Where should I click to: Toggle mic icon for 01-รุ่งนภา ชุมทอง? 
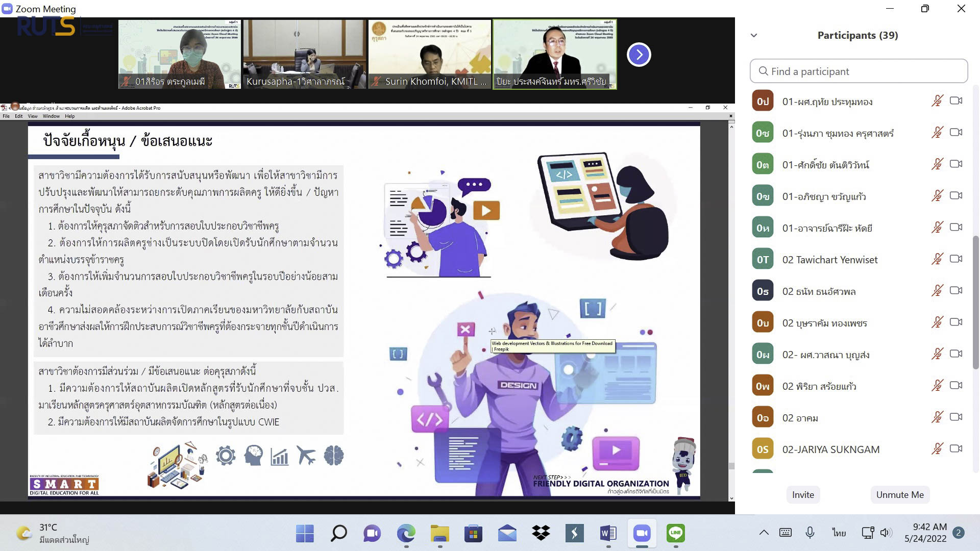pos(937,133)
